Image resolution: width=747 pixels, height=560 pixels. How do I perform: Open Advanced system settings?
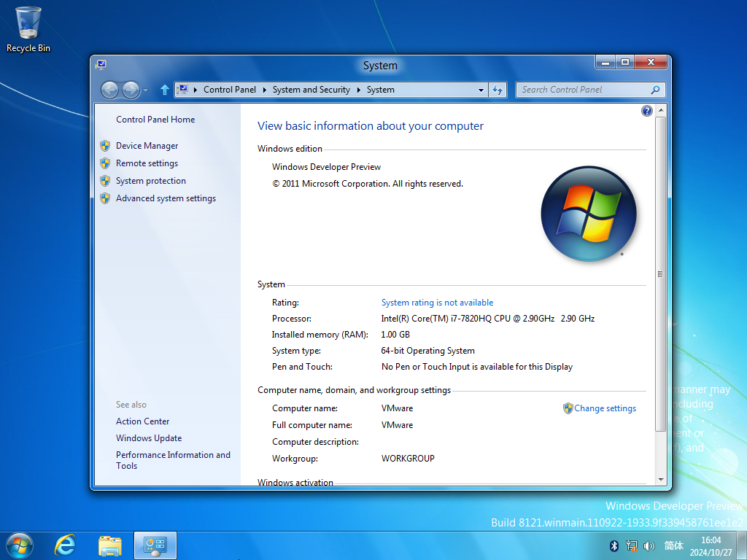(x=166, y=198)
